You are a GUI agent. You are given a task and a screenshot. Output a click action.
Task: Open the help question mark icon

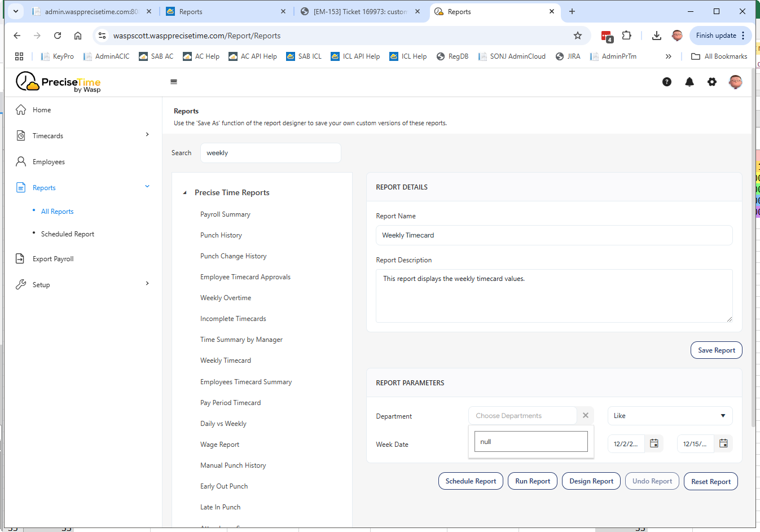tap(667, 82)
